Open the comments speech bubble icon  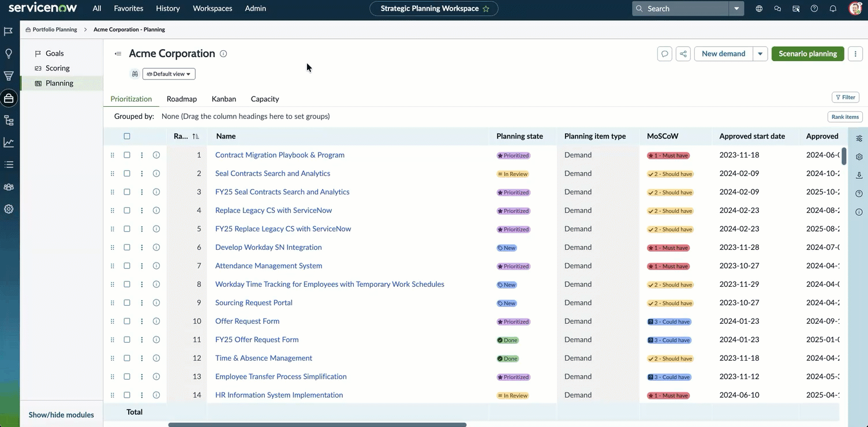click(x=665, y=54)
